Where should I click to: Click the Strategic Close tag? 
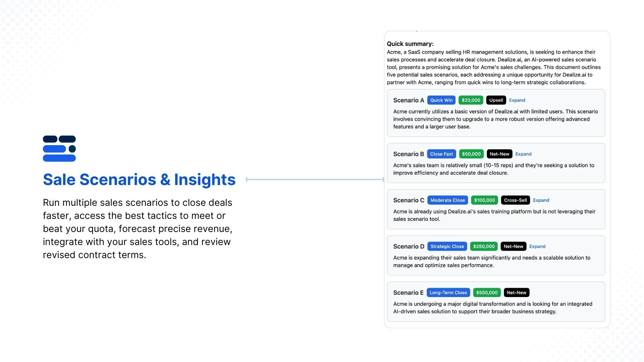pyautogui.click(x=447, y=246)
